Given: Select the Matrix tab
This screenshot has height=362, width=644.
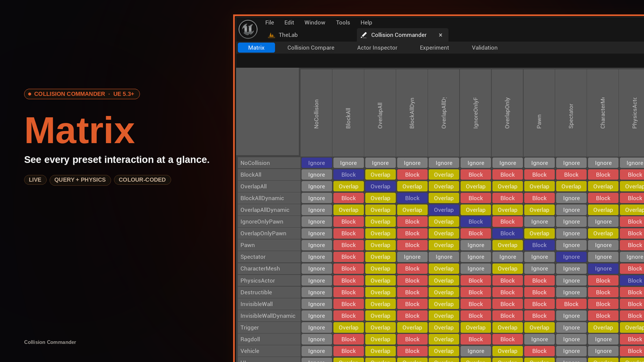Looking at the screenshot, I should [x=257, y=48].
